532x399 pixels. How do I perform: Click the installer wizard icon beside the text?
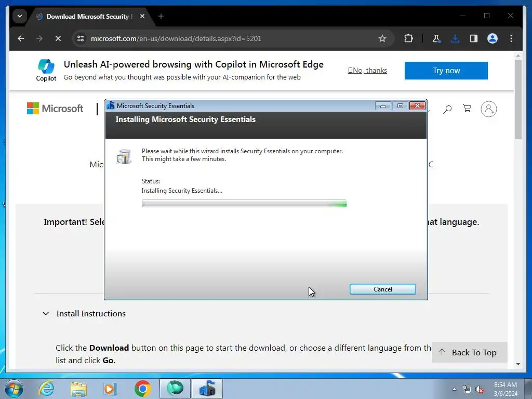point(123,156)
